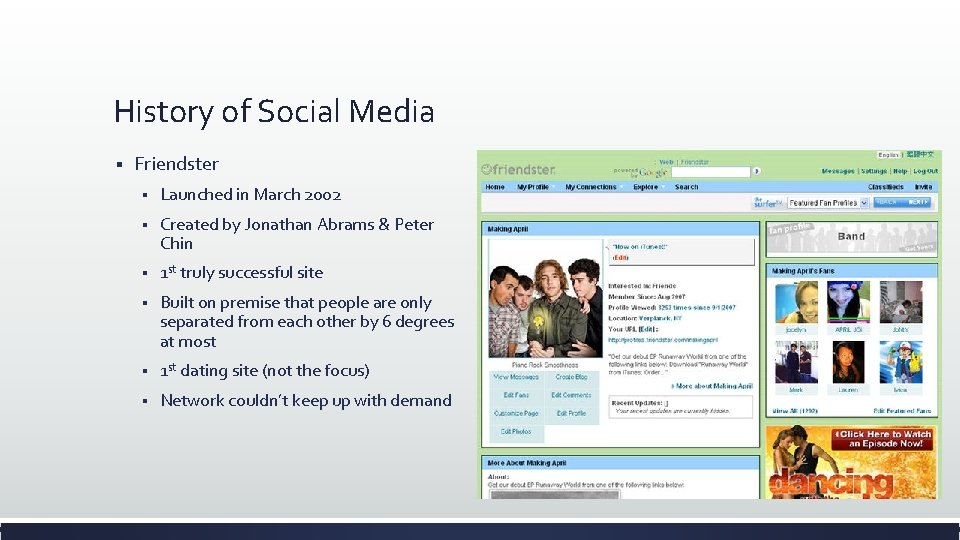Select the Web search option
The image size is (960, 540).
pyautogui.click(x=666, y=162)
